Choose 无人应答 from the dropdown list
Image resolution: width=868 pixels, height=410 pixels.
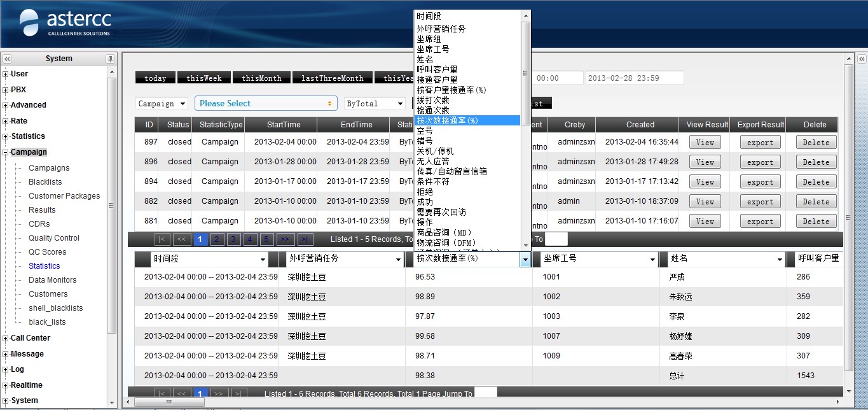click(x=432, y=161)
